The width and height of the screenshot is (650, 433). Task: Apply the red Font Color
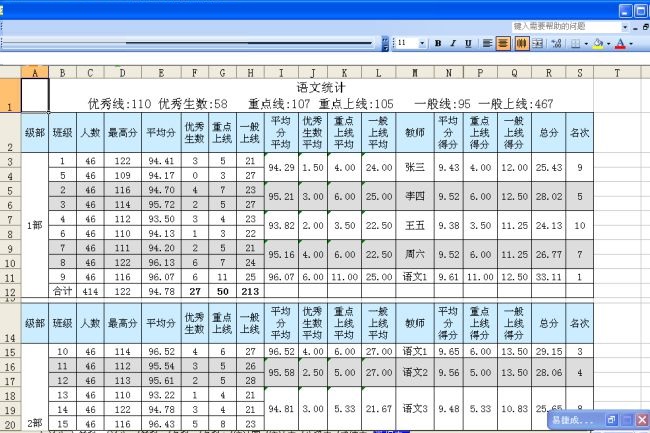coord(620,43)
